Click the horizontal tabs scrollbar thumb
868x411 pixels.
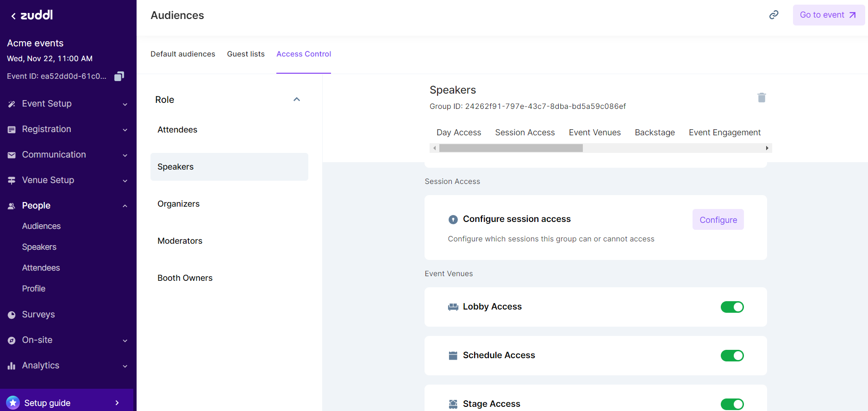pos(511,148)
